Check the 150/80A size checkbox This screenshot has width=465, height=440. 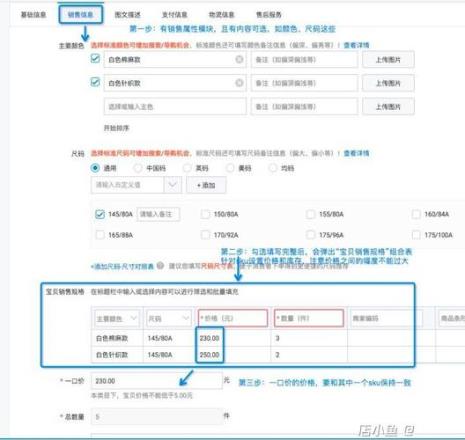tap(205, 214)
